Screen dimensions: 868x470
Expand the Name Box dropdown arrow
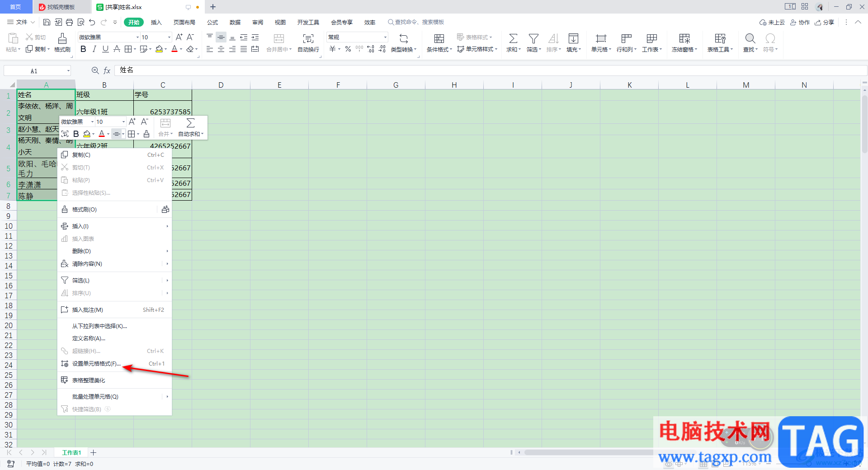(68, 70)
